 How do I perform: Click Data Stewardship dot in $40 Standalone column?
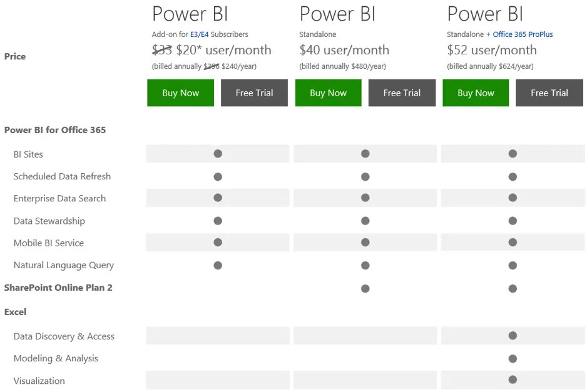click(x=365, y=221)
